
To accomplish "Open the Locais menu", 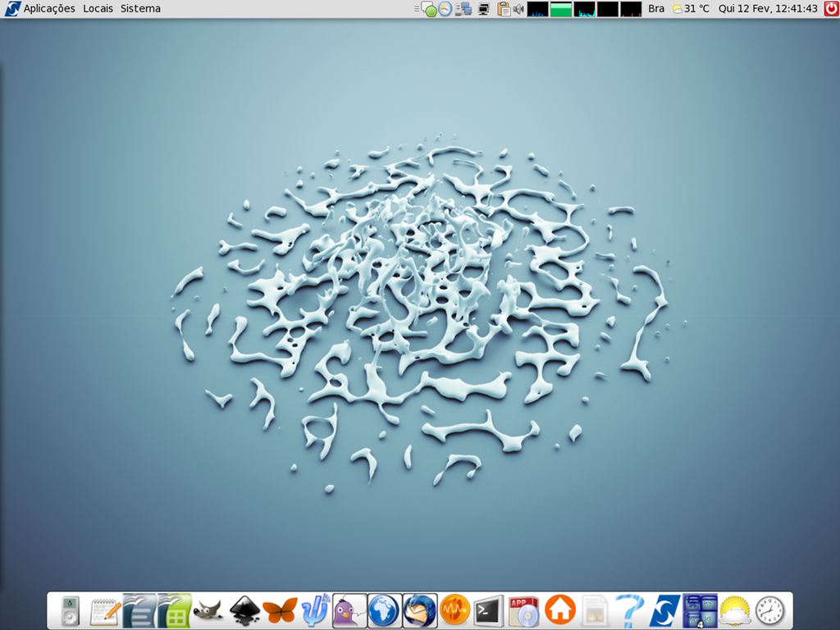I will tap(98, 8).
